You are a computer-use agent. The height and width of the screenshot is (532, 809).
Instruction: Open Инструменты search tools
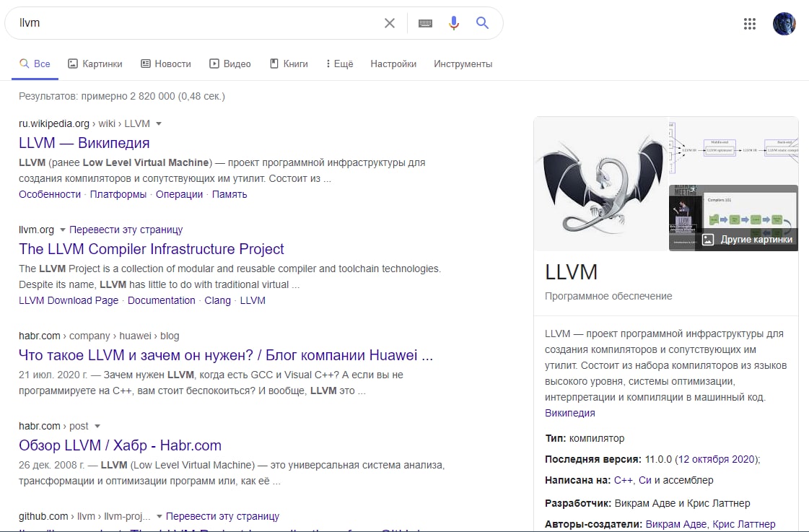463,64
